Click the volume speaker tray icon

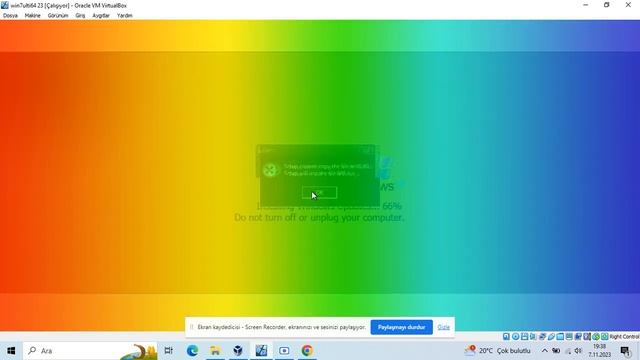pos(578,351)
